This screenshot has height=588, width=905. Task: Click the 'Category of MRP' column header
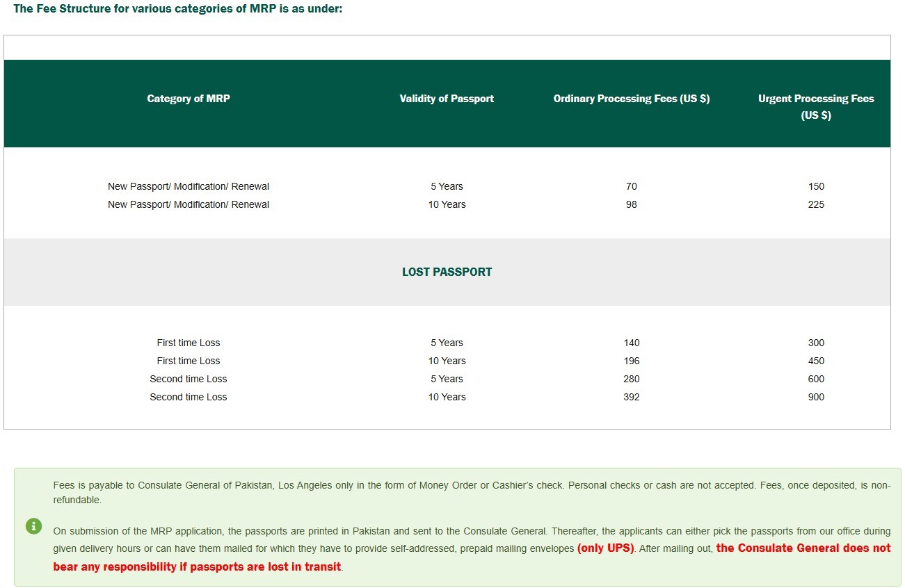click(189, 99)
